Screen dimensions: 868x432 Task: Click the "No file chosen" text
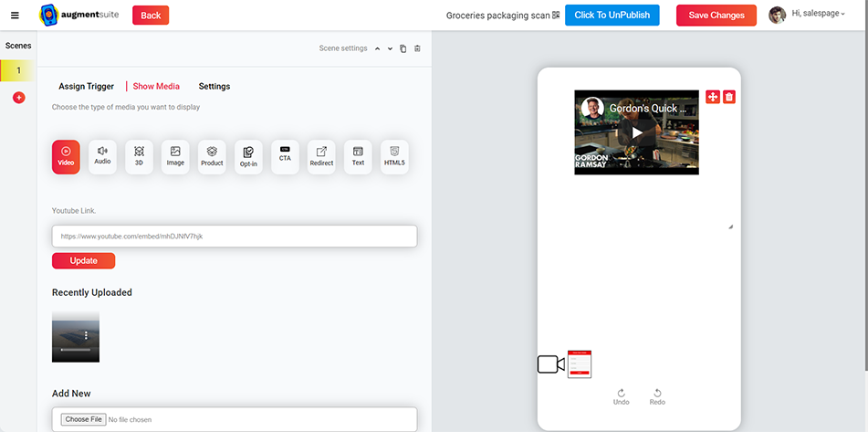(x=130, y=420)
